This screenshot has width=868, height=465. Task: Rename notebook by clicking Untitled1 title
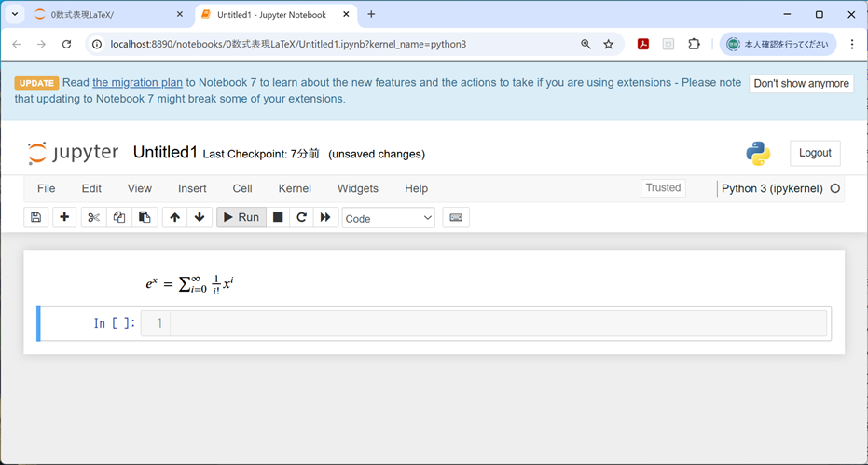pos(165,153)
